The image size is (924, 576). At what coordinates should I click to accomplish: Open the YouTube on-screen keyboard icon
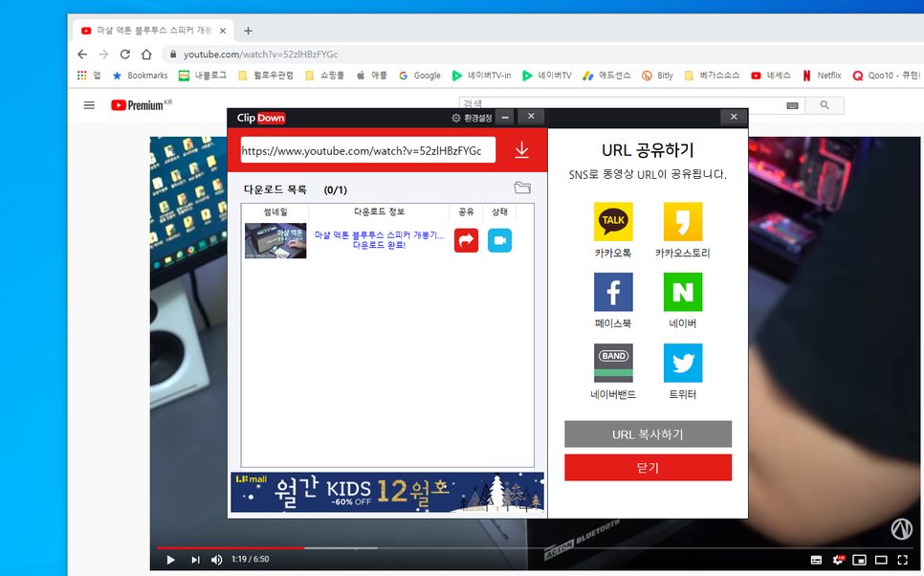pyautogui.click(x=793, y=105)
